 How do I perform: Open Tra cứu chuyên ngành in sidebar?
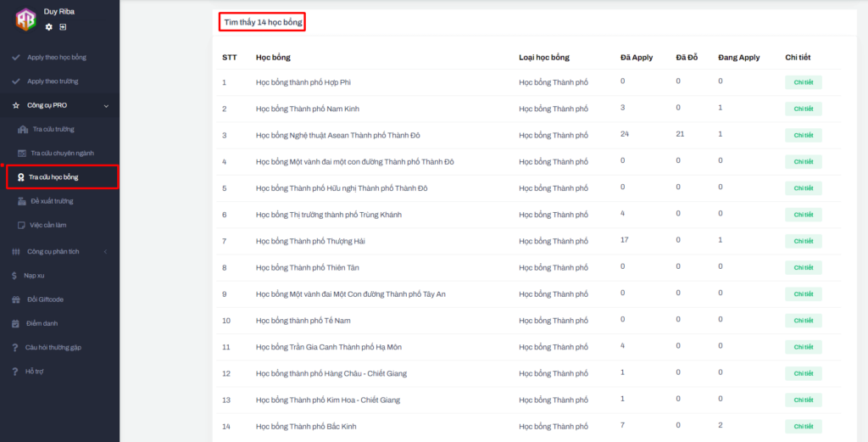click(x=62, y=153)
